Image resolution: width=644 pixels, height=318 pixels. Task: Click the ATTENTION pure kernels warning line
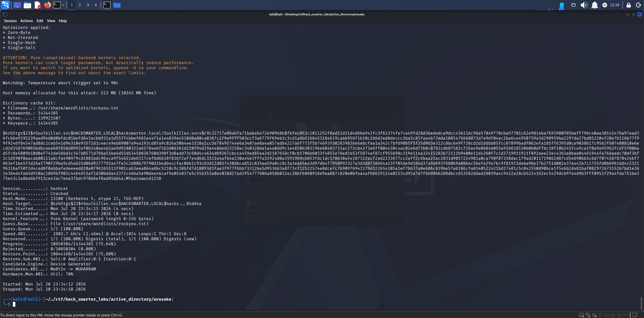[72, 58]
